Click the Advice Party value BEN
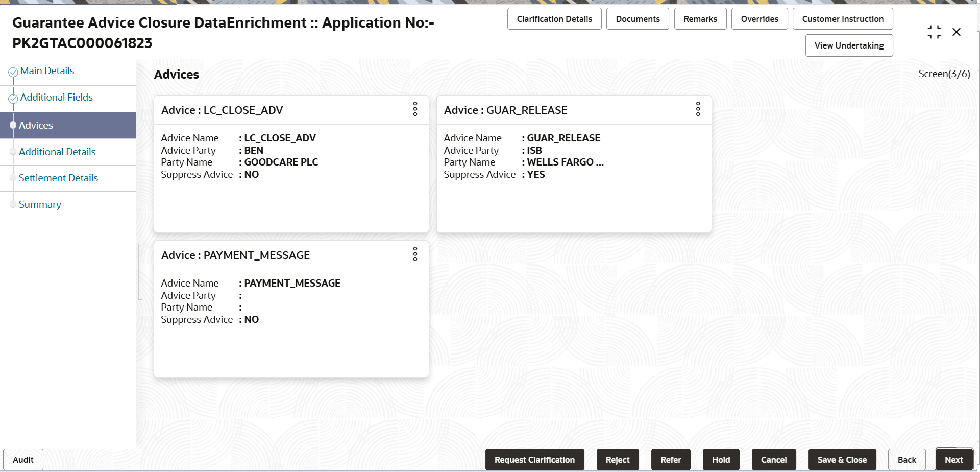 click(254, 150)
